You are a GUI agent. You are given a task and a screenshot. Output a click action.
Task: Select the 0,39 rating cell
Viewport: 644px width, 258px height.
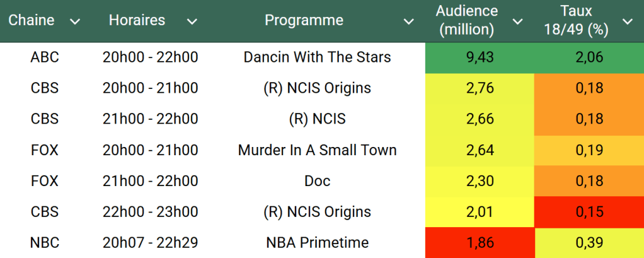point(589,242)
